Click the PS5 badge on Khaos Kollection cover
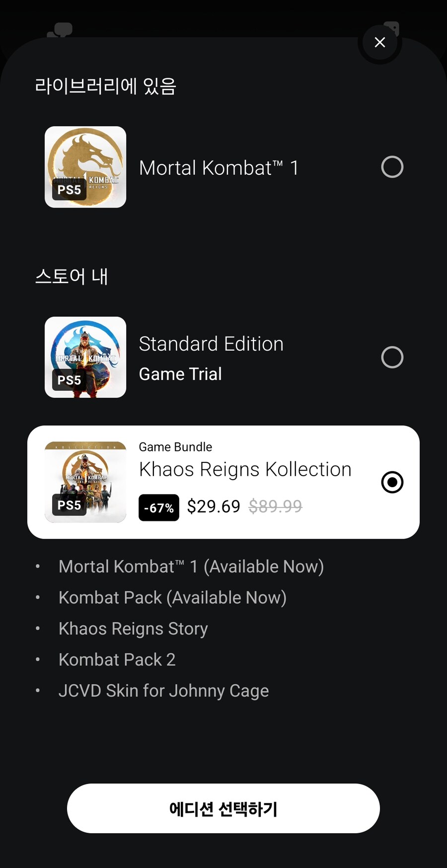Viewport: 447px width, 868px height. click(x=69, y=505)
